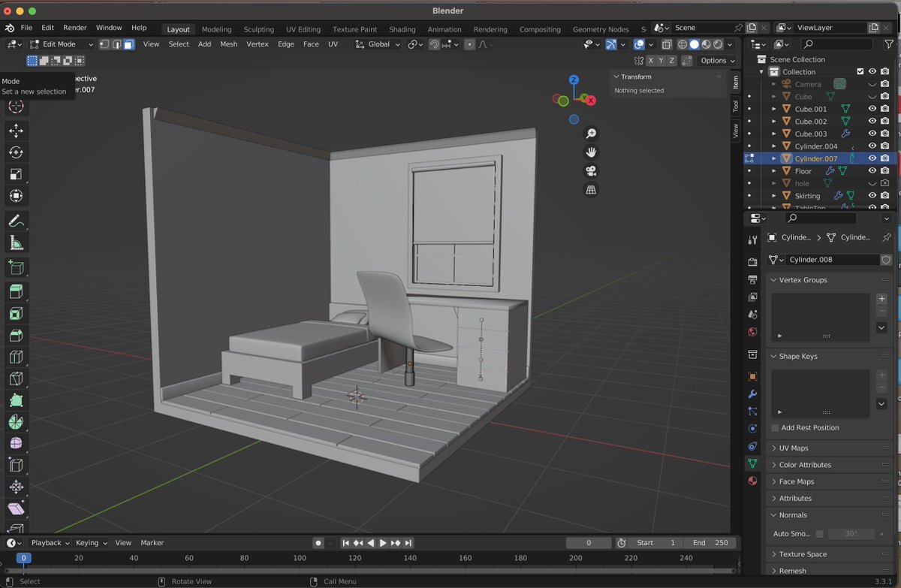The width and height of the screenshot is (901, 588).
Task: Hide Floor with its eye icon
Action: tap(872, 171)
